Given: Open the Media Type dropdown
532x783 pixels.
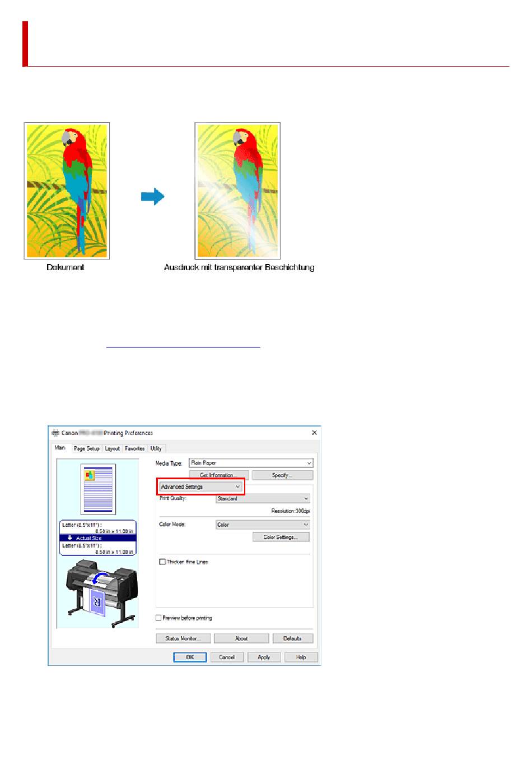Looking at the screenshot, I should pyautogui.click(x=251, y=463).
